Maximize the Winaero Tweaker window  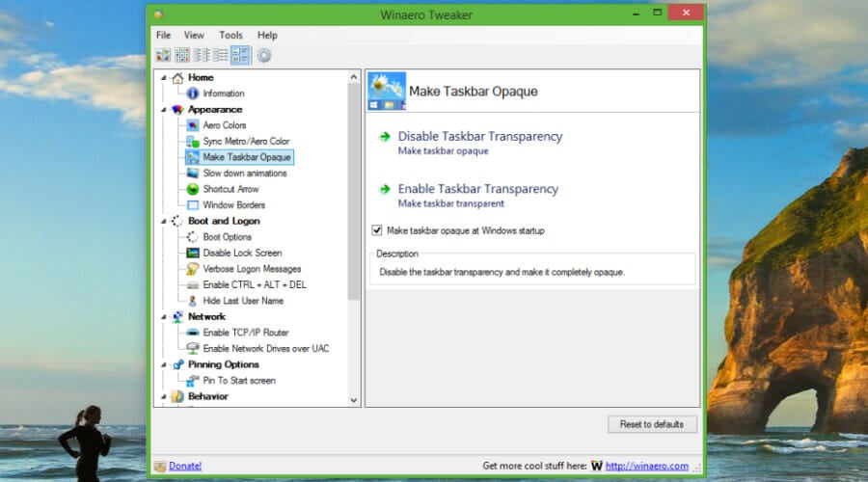[657, 13]
